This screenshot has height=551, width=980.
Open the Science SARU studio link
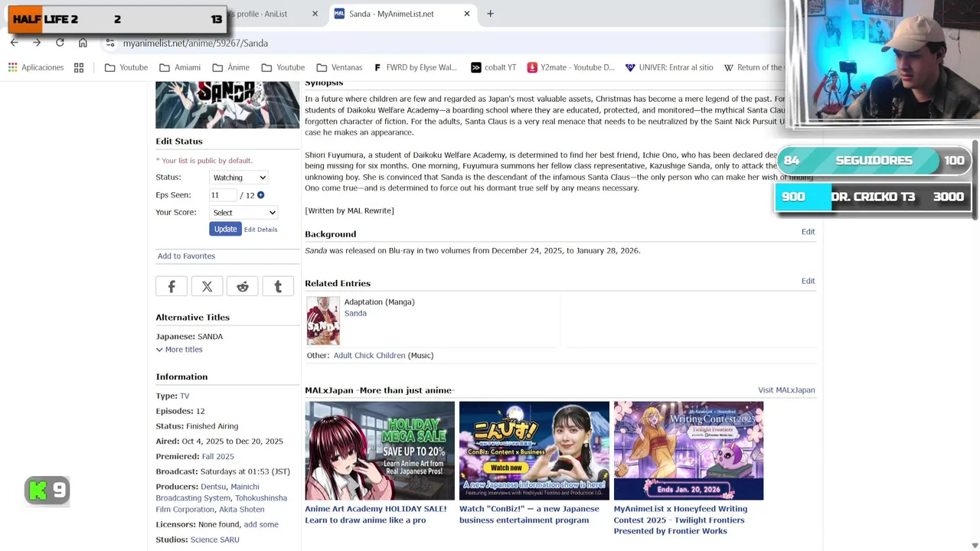click(214, 540)
